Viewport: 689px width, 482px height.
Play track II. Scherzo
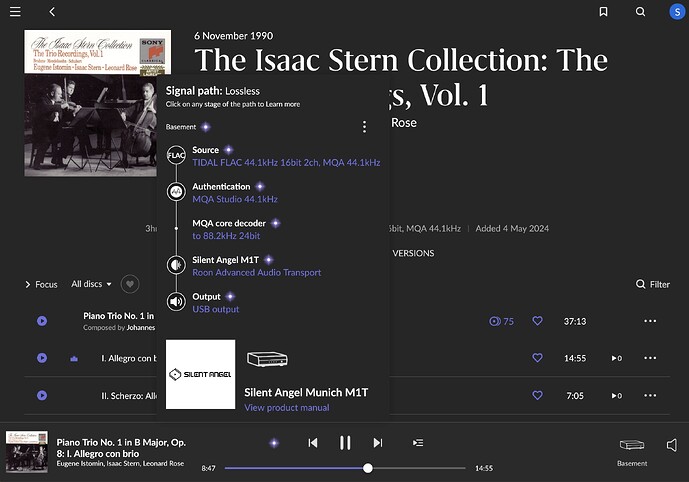[42, 395]
